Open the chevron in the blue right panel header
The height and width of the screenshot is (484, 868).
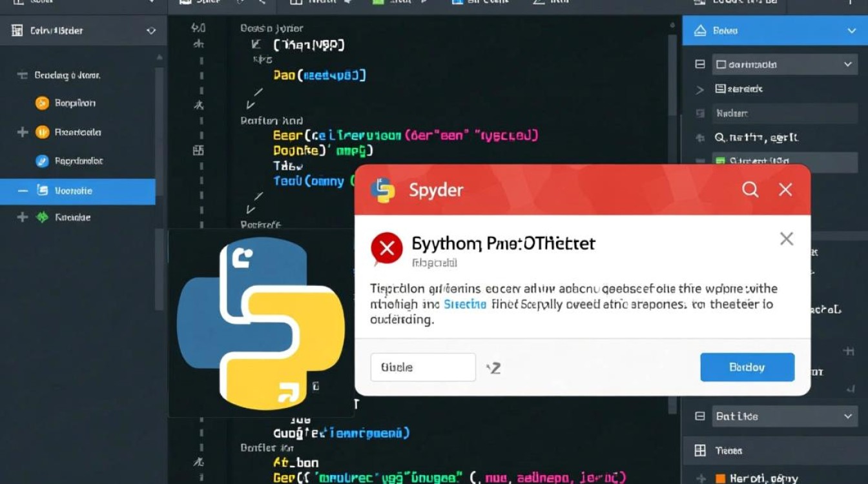click(851, 30)
